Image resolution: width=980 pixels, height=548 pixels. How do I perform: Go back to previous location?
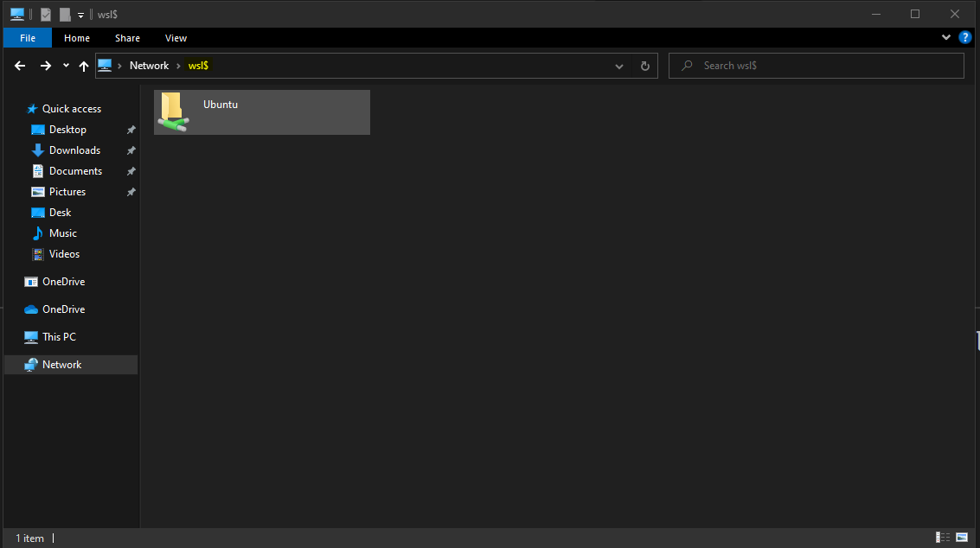[20, 66]
